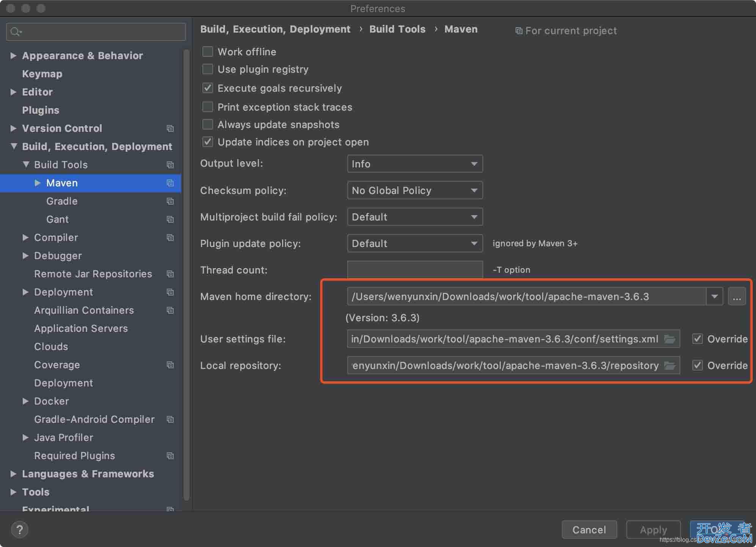
Task: Open the Plugin update policy dropdown
Action: tap(415, 243)
